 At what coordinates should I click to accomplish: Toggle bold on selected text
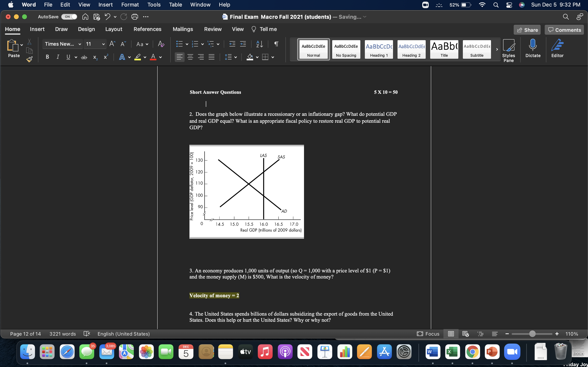pos(47,57)
